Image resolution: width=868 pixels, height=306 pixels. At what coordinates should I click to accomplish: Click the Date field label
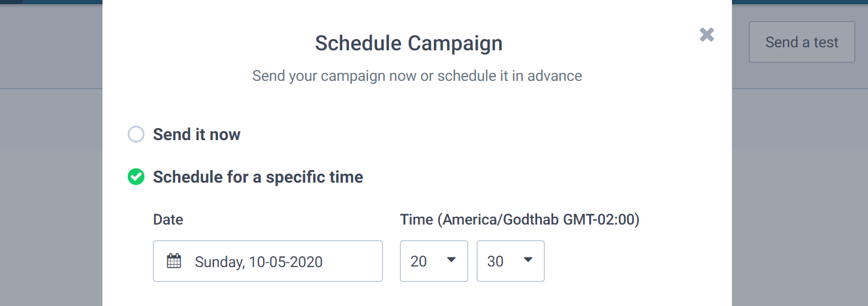(x=168, y=220)
